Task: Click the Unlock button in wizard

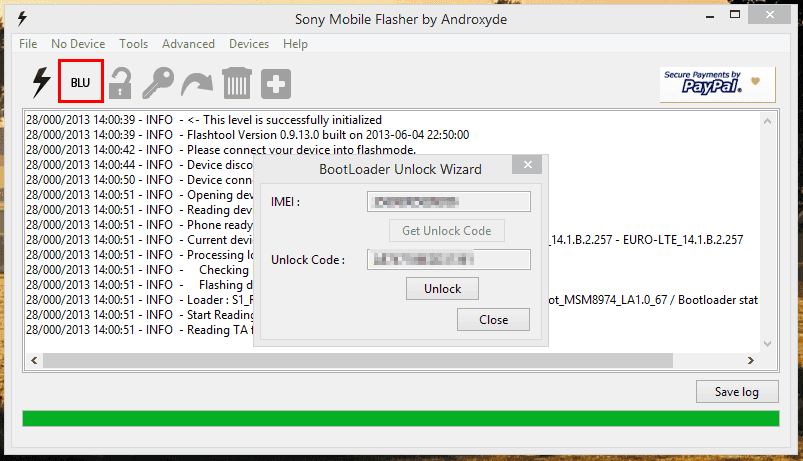Action: [x=442, y=289]
